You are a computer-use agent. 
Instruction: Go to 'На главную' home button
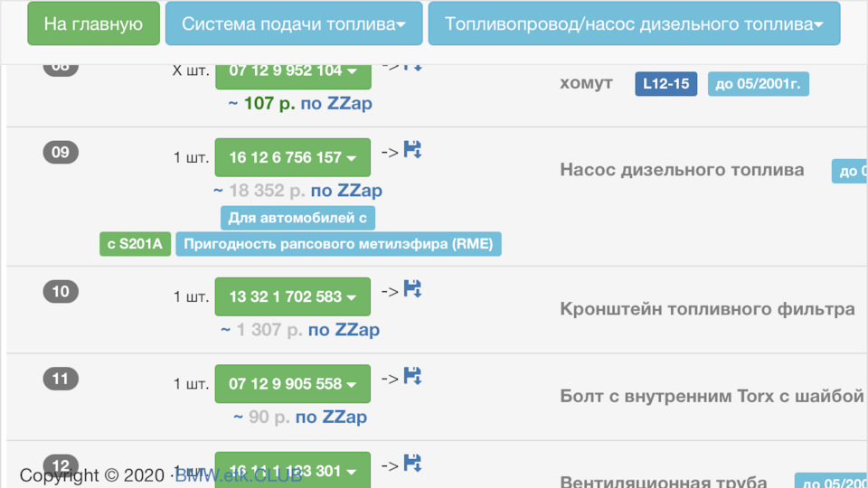[x=93, y=24]
